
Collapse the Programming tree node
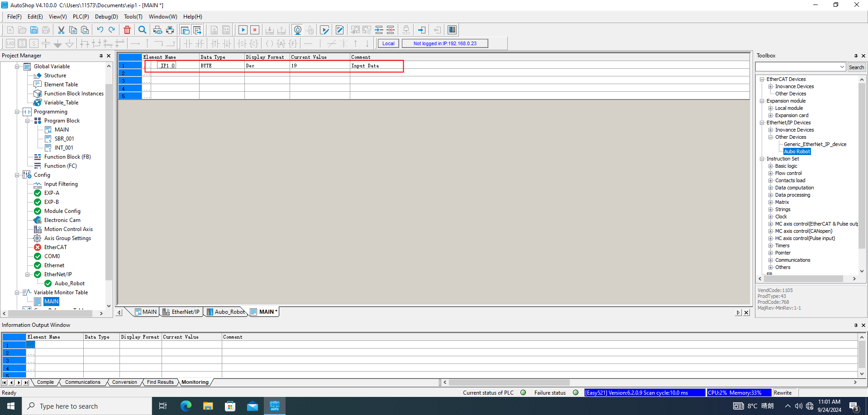(x=17, y=112)
